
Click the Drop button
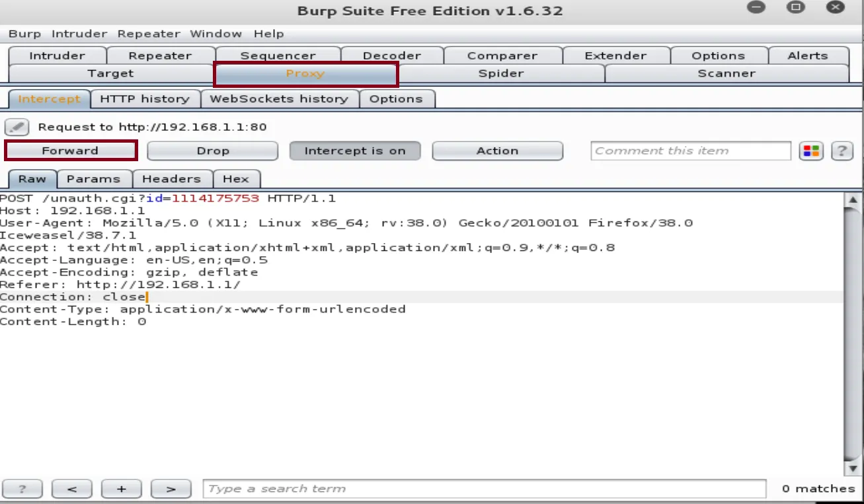tap(213, 151)
